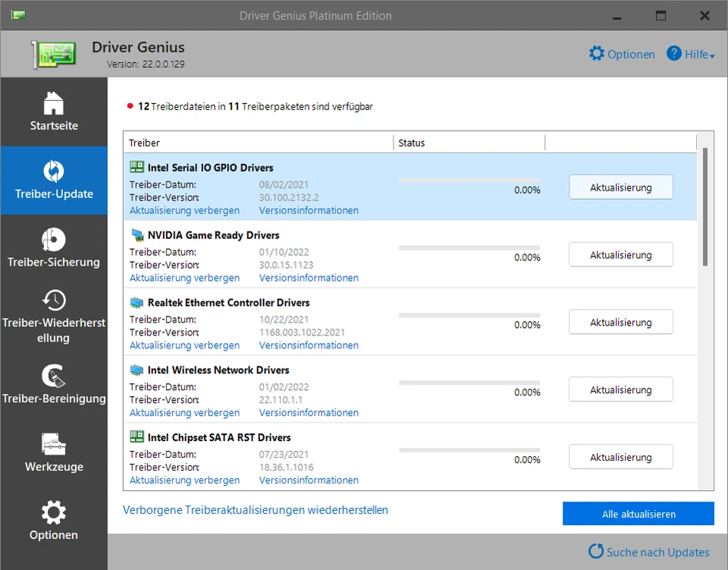Open the Werkzeuge tools section
Image resolution: width=728 pixels, height=570 pixels.
[53, 453]
